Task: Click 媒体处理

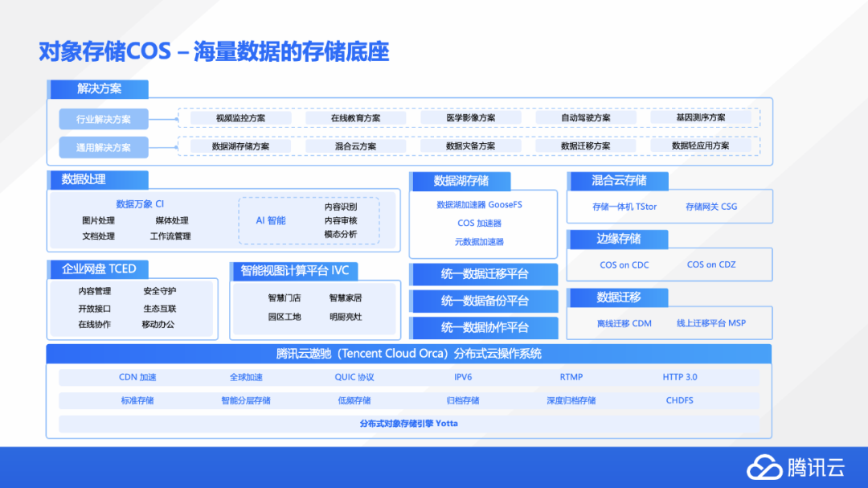Action: coord(172,220)
